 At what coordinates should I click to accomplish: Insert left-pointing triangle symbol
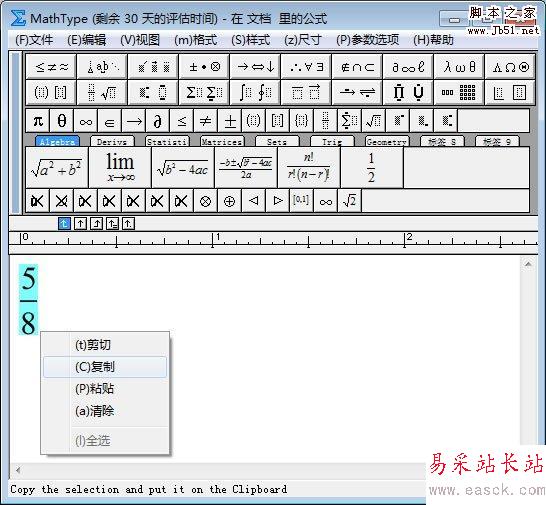(254, 201)
